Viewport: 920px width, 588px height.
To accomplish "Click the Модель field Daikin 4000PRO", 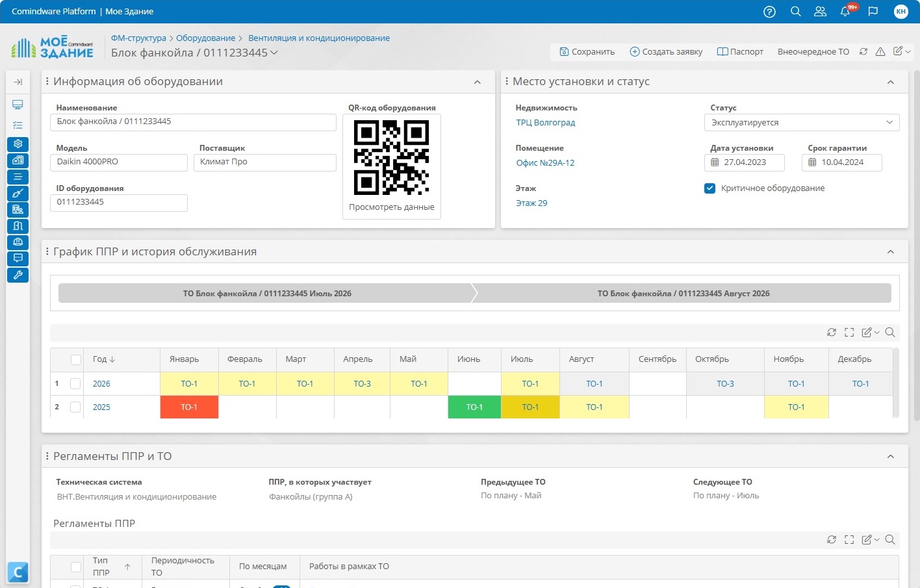I will [x=119, y=162].
